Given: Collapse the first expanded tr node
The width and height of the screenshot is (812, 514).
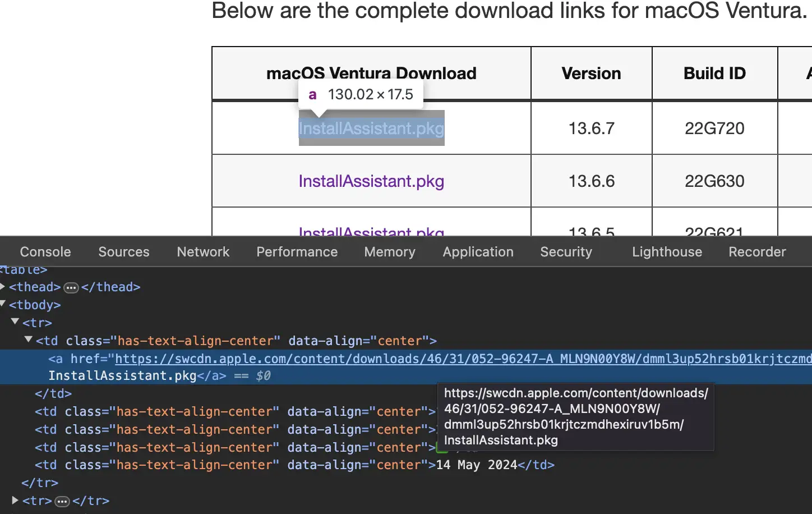Looking at the screenshot, I should pos(16,322).
